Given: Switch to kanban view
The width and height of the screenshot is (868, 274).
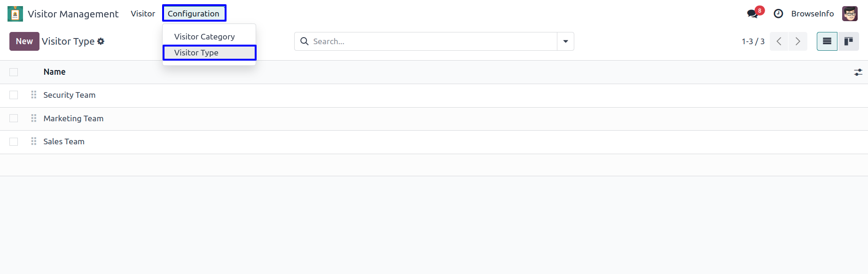Looking at the screenshot, I should [848, 41].
